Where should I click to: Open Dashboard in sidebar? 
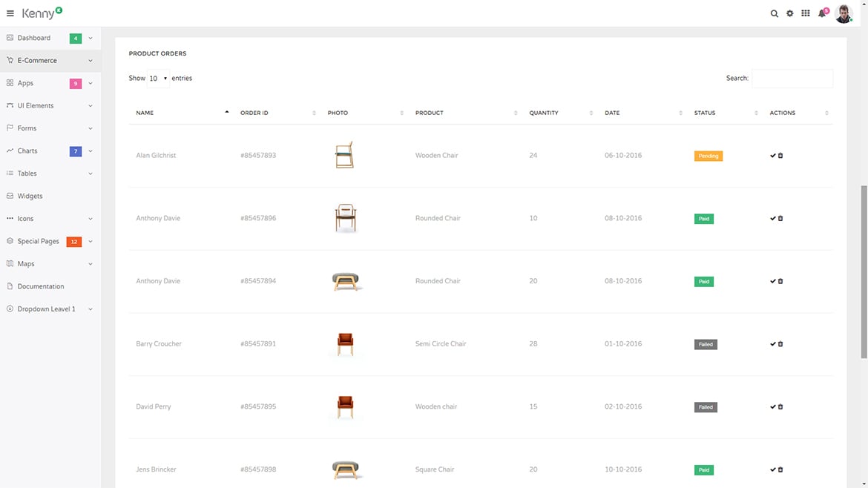point(50,38)
